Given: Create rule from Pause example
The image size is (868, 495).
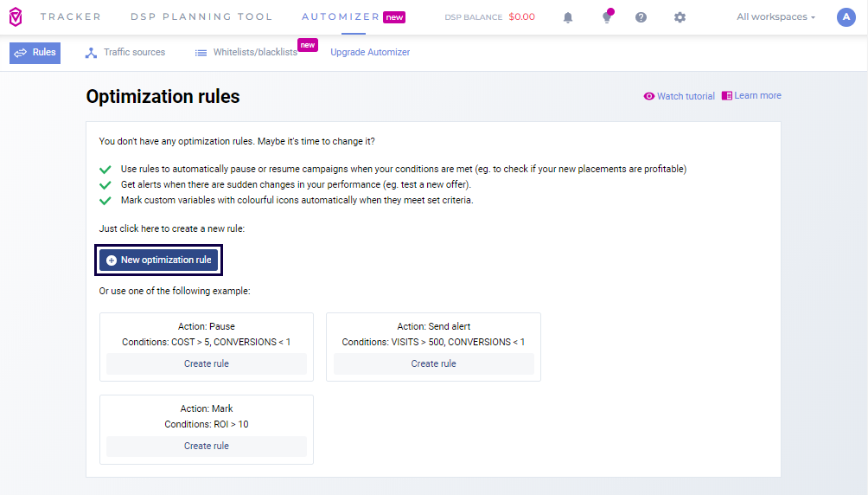Looking at the screenshot, I should [x=207, y=364].
